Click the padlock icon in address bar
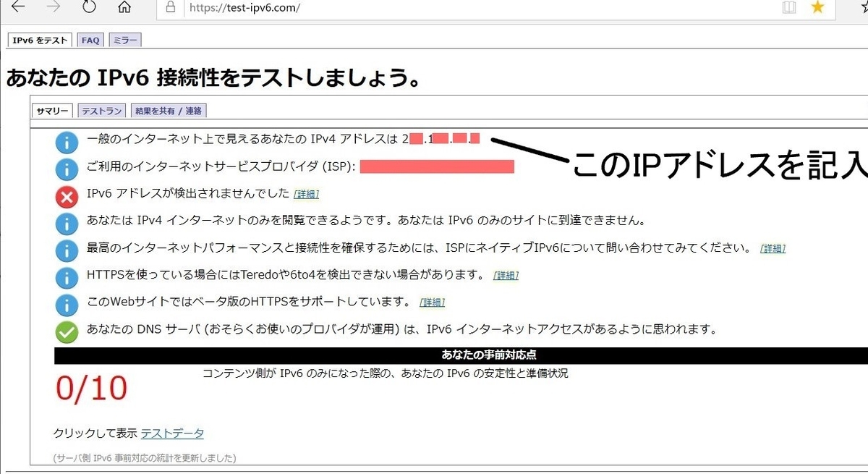The height and width of the screenshot is (474, 868). [171, 7]
